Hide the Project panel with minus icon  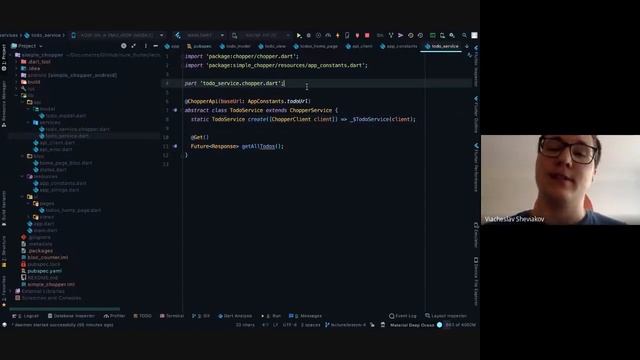(156, 46)
